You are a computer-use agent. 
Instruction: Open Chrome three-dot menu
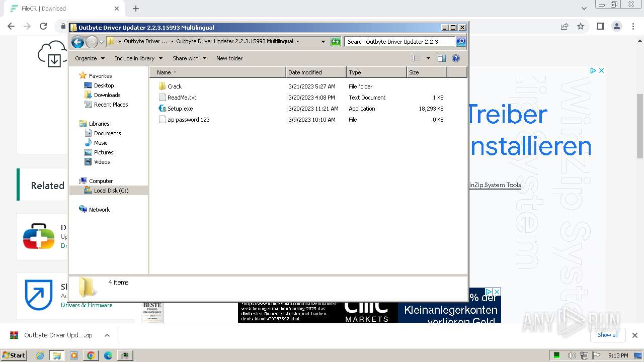(632, 26)
